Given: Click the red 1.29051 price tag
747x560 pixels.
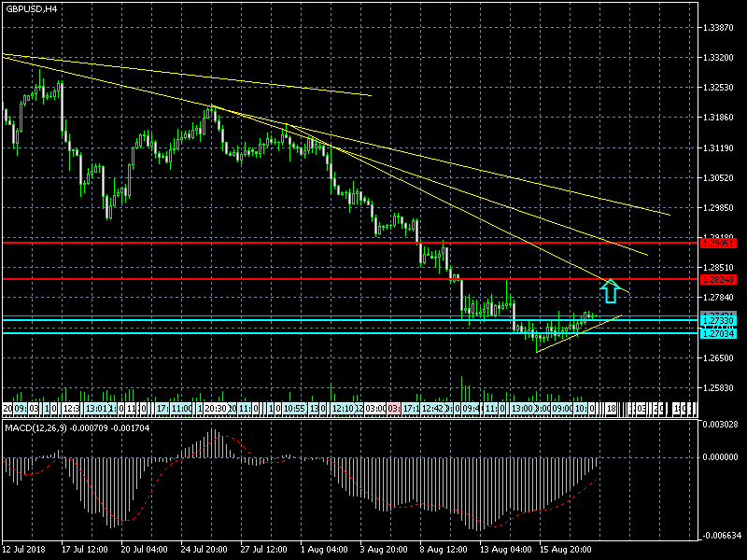Looking at the screenshot, I should [718, 243].
